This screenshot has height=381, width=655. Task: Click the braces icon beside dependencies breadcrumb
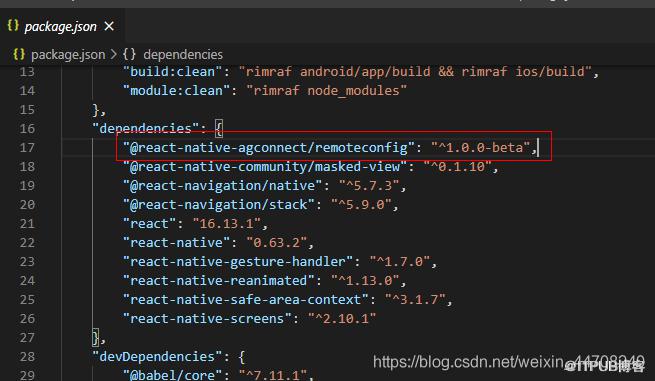point(129,54)
